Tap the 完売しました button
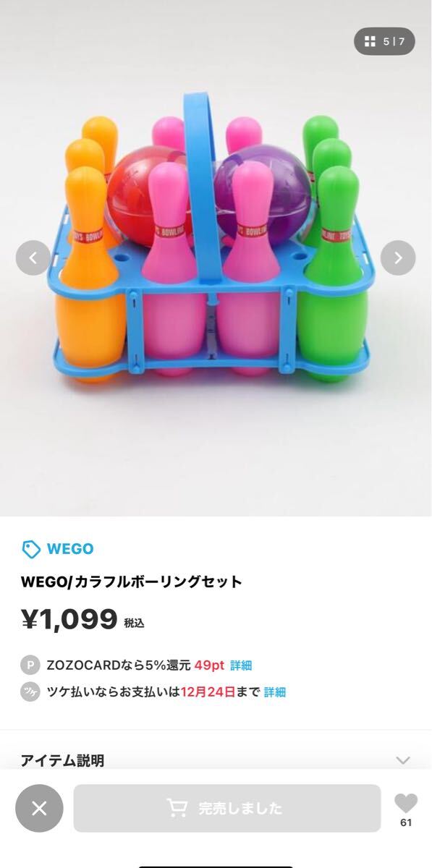 tap(227, 808)
